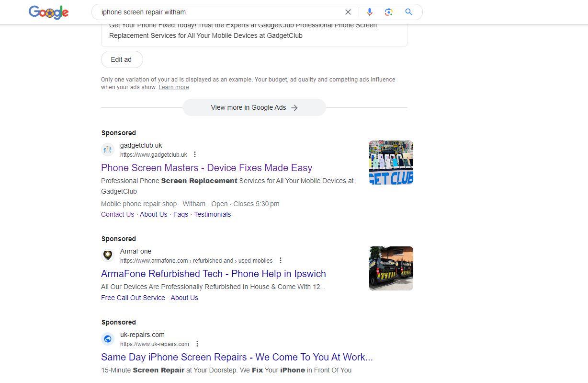Open the Learn more link
Viewport: 588px width, 383px height.
(x=174, y=87)
